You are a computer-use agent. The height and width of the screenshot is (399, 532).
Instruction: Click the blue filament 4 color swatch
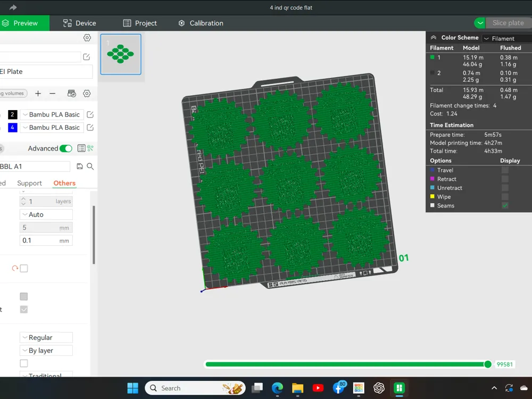point(13,128)
